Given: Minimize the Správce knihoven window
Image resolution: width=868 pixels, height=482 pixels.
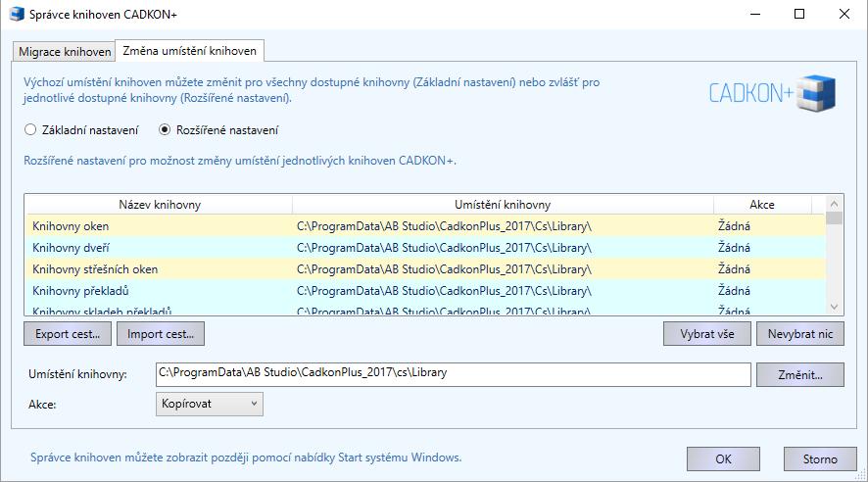Looking at the screenshot, I should pyautogui.click(x=755, y=14).
